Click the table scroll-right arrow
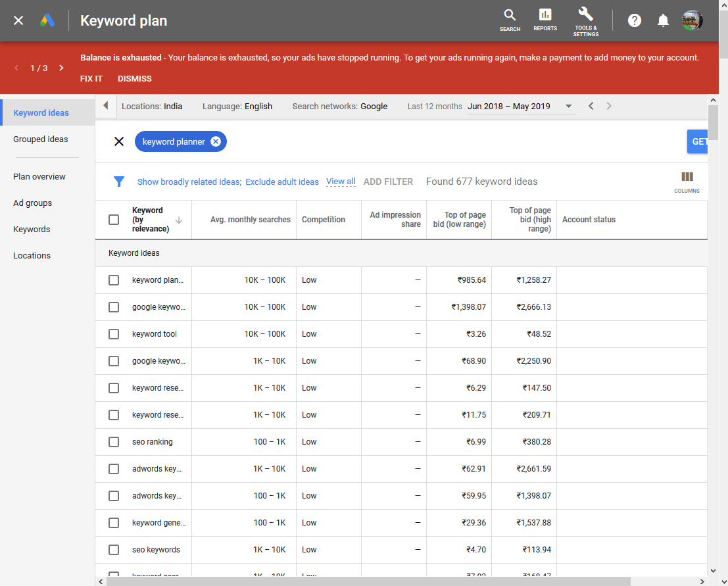Screen dimensions: 728x586 point(702,581)
